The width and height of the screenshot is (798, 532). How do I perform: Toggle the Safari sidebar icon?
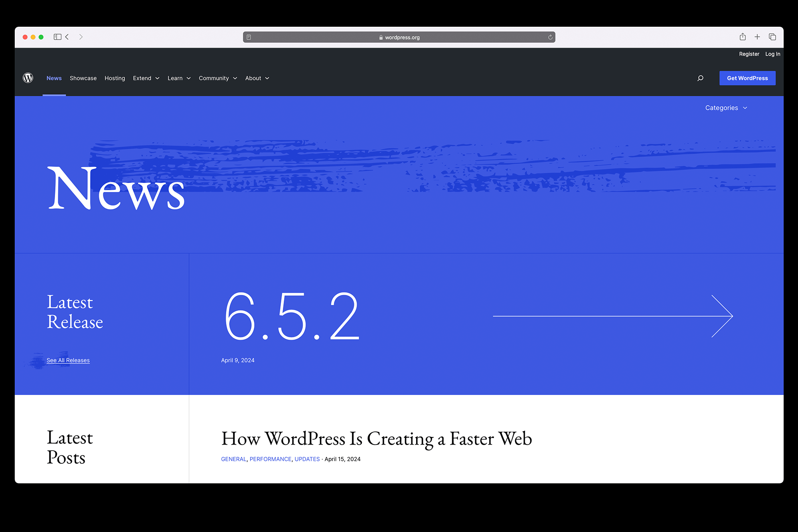57,37
